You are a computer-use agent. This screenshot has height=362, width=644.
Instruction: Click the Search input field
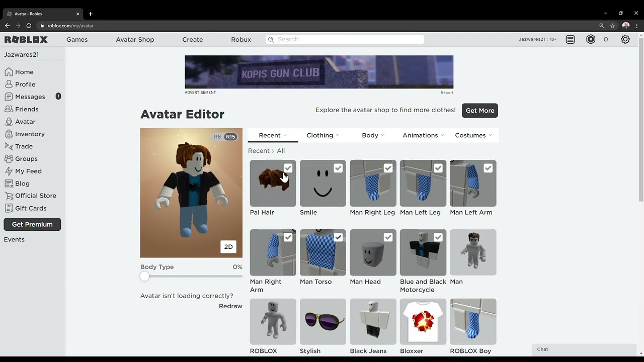[x=345, y=39]
